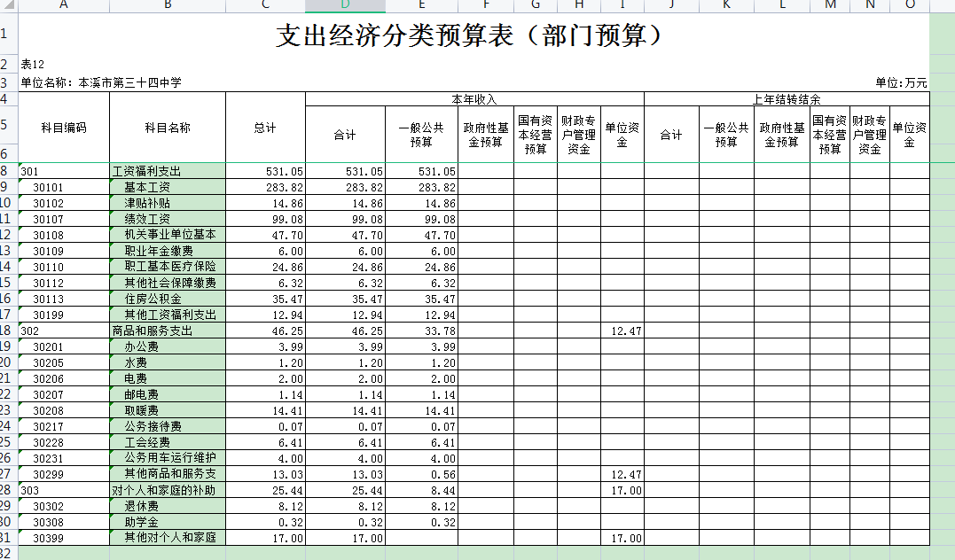Click cell containing 表12
The width and height of the screenshot is (955, 560).
pos(32,65)
